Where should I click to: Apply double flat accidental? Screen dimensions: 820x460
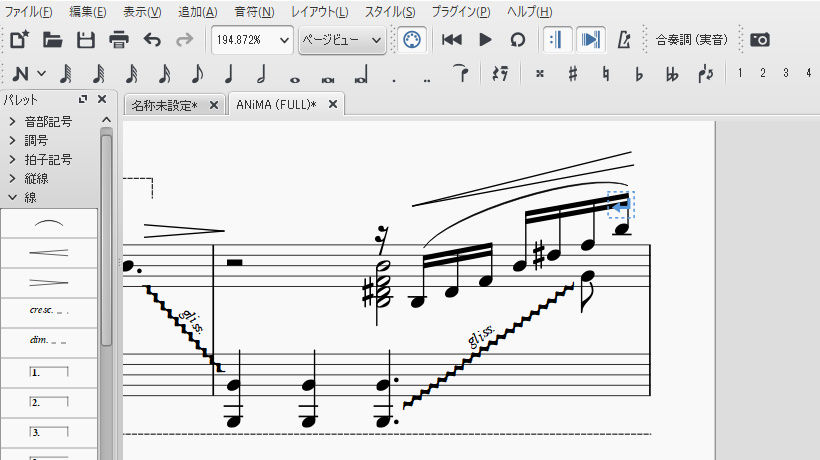[672, 74]
